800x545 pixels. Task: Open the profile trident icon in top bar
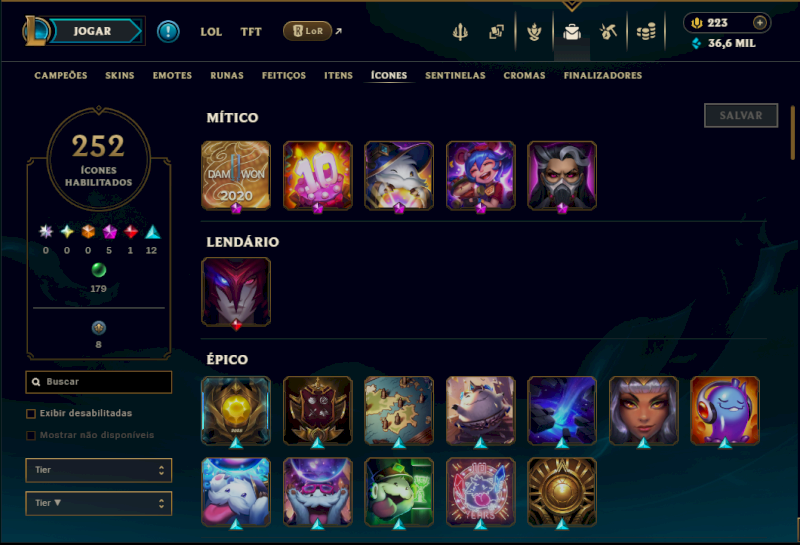[460, 32]
